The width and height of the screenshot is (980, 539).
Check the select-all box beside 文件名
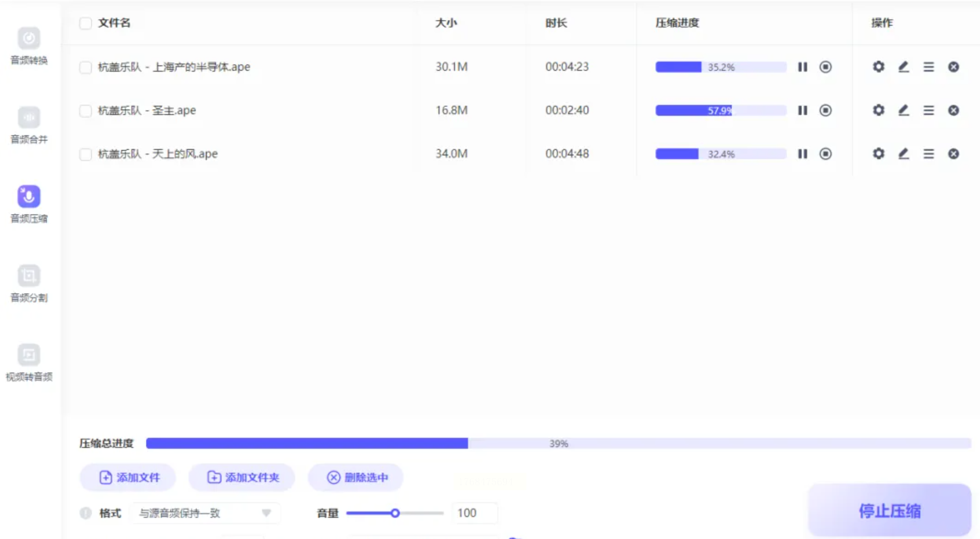tap(85, 23)
